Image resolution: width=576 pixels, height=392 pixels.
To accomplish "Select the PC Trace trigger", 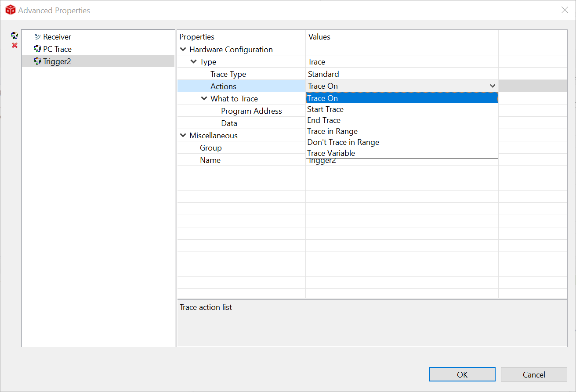I will point(57,49).
